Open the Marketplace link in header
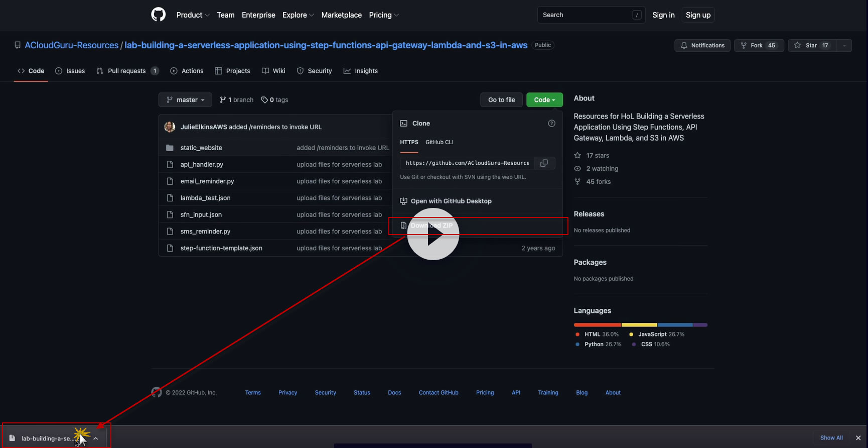This screenshot has height=448, width=868. coord(341,15)
